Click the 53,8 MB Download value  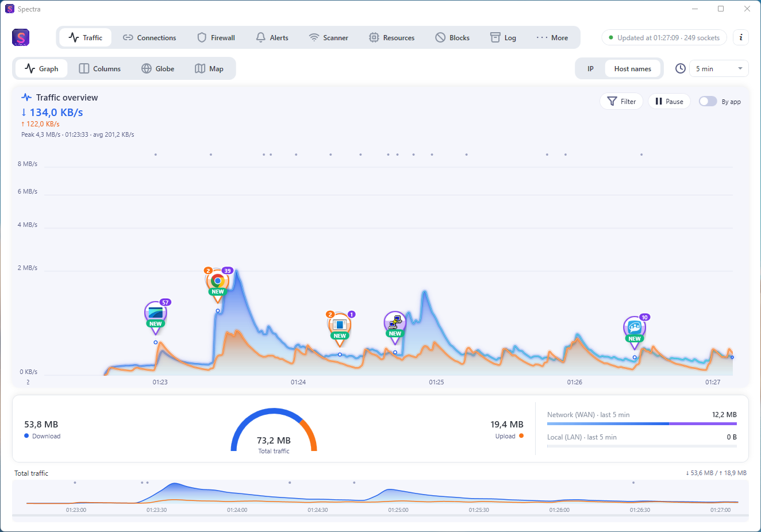tap(41, 425)
